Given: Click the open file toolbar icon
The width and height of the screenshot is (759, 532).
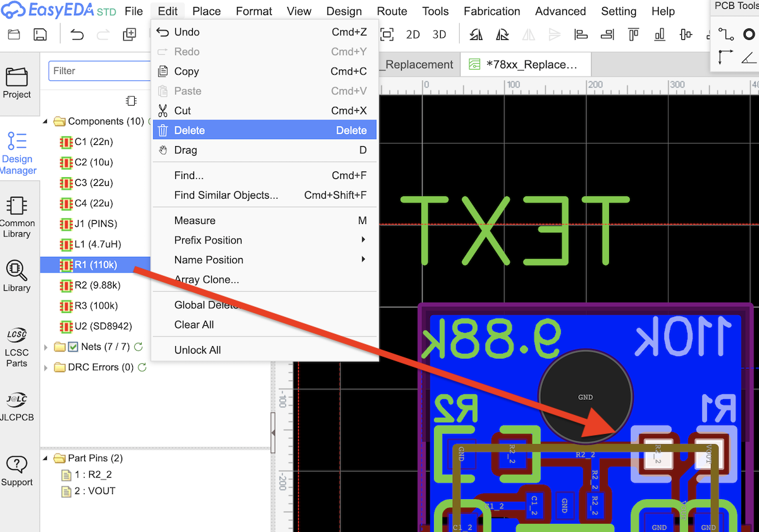Looking at the screenshot, I should 14,34.
